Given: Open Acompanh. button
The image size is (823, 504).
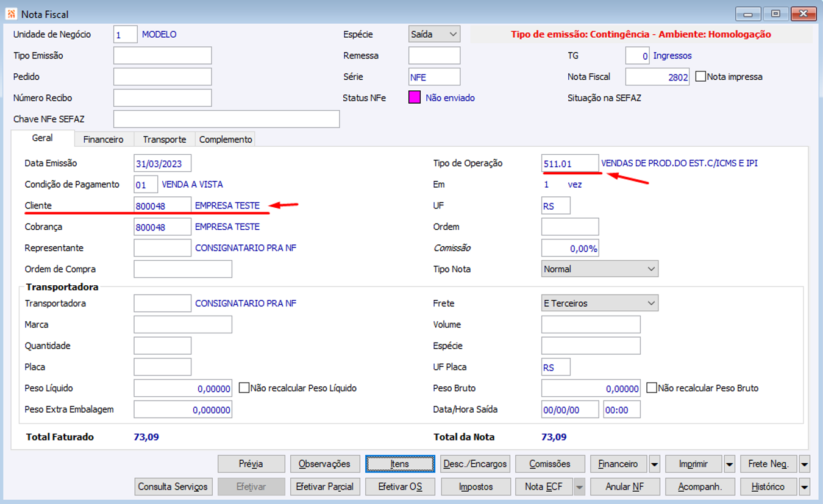Looking at the screenshot, I should [700, 487].
